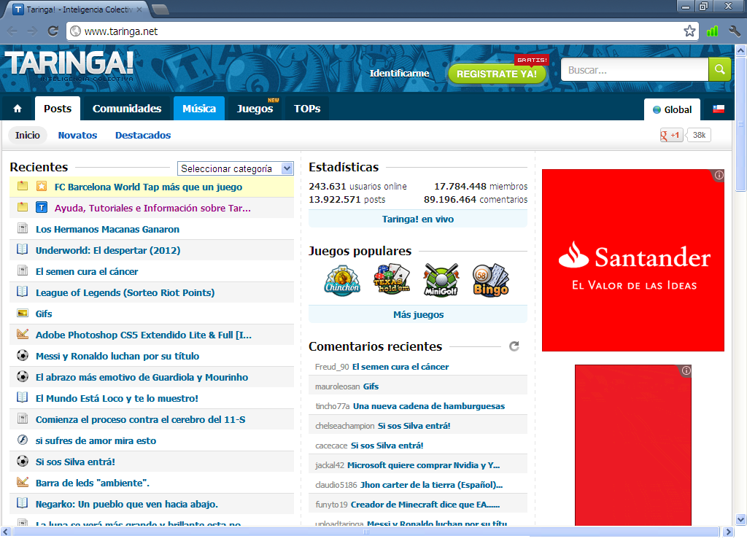This screenshot has width=747, height=560.
Task: Click user jackal42 in recent comments
Action: click(x=330, y=465)
